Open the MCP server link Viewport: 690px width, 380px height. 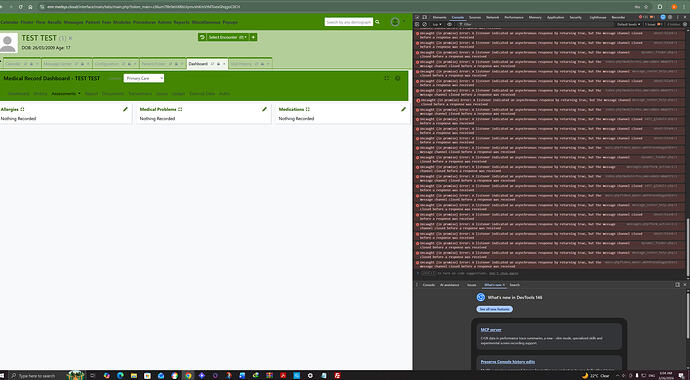pos(491,329)
